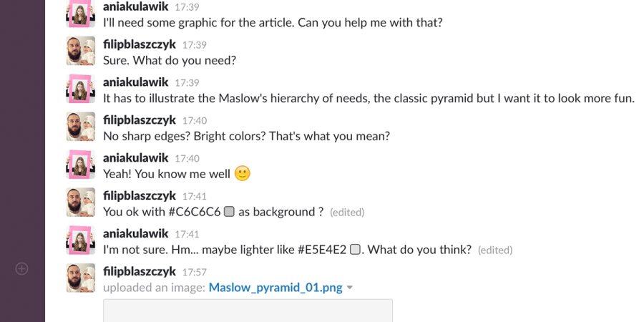The image size is (644, 322).
Task: Expand the dropdown arrow next to Maslow_pyramid_01.png
Action: pos(349,288)
